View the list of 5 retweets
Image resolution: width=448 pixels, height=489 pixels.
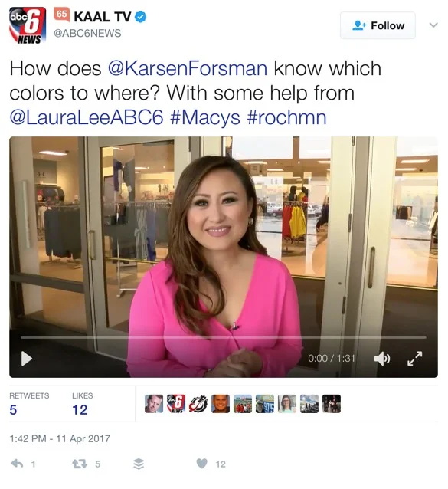coord(29,404)
